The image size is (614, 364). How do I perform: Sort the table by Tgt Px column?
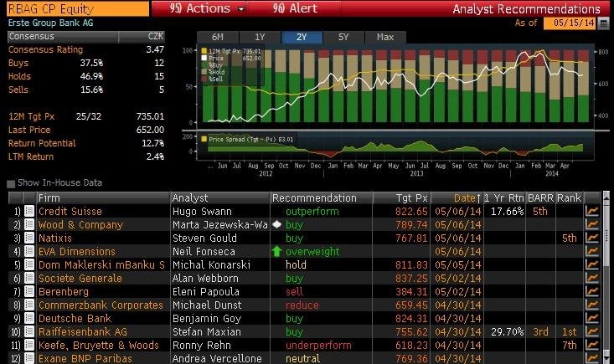click(x=401, y=197)
